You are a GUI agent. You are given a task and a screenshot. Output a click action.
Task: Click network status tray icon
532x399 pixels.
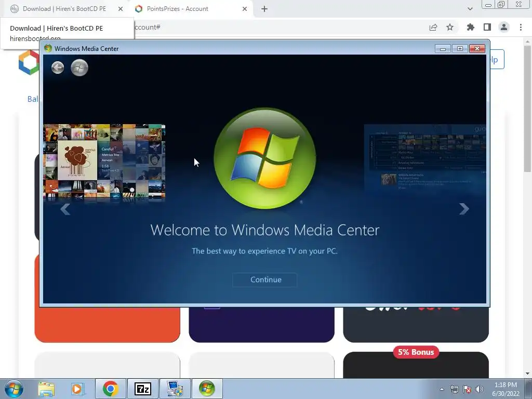pyautogui.click(x=454, y=389)
